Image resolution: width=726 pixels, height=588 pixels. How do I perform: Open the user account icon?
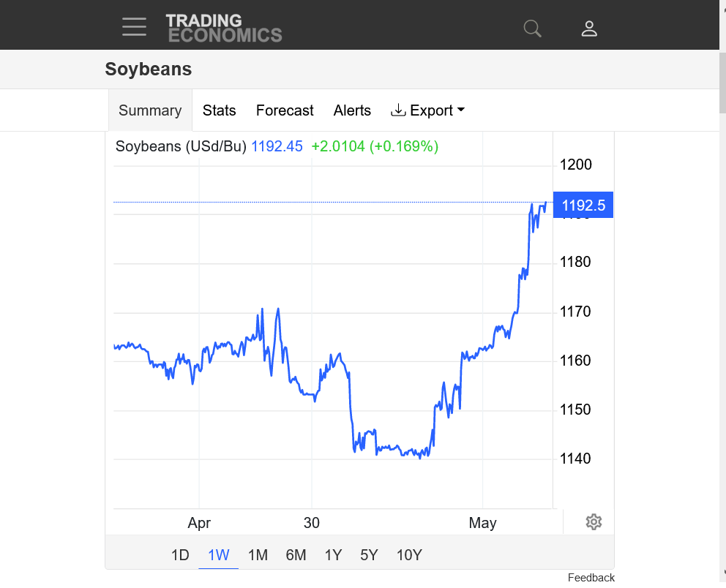tap(589, 29)
